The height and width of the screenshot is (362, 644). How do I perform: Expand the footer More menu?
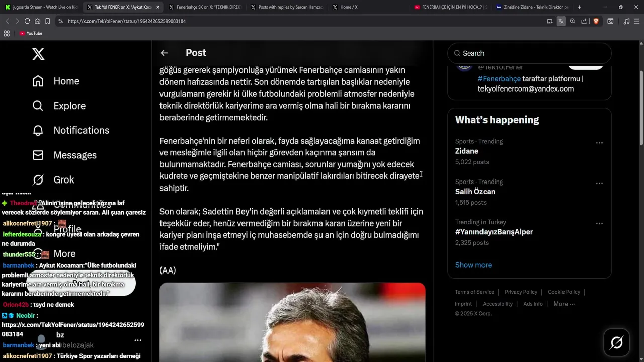point(564,304)
